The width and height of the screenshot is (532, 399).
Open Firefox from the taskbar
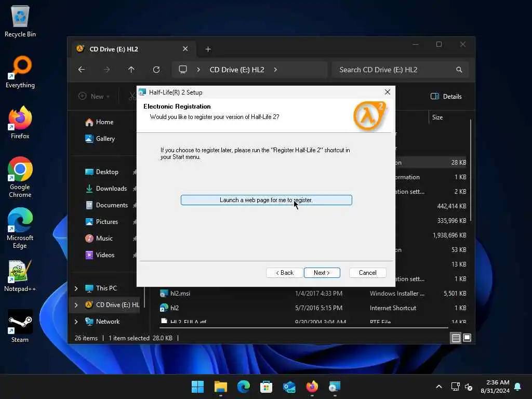pyautogui.click(x=312, y=387)
